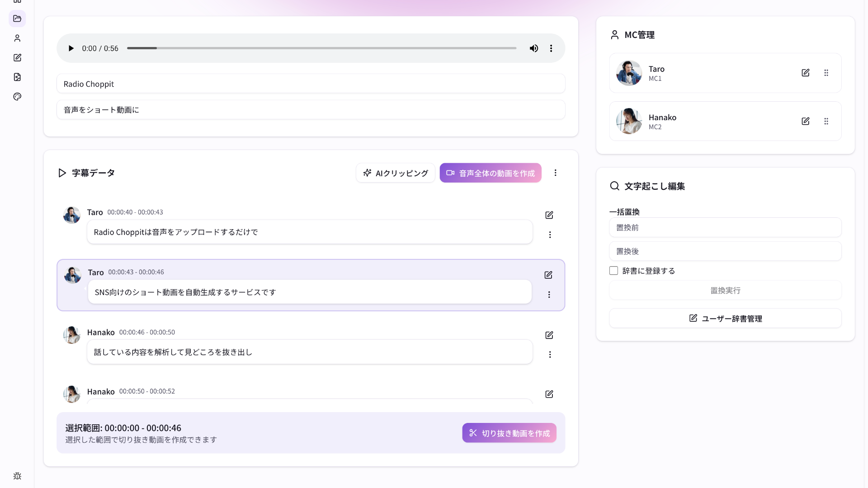The height and width of the screenshot is (488, 868).
Task: Open 字幕データ panel more options menu
Action: point(556,173)
